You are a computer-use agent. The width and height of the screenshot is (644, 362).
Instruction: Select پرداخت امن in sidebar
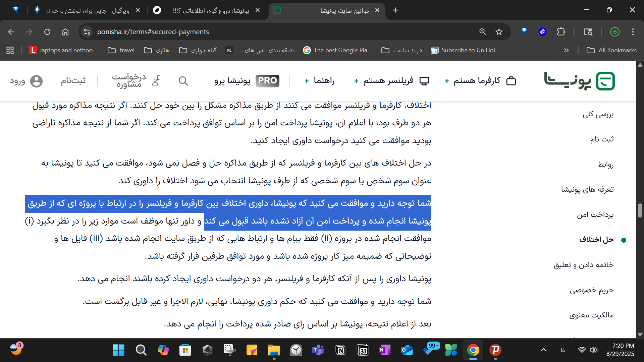tap(595, 215)
